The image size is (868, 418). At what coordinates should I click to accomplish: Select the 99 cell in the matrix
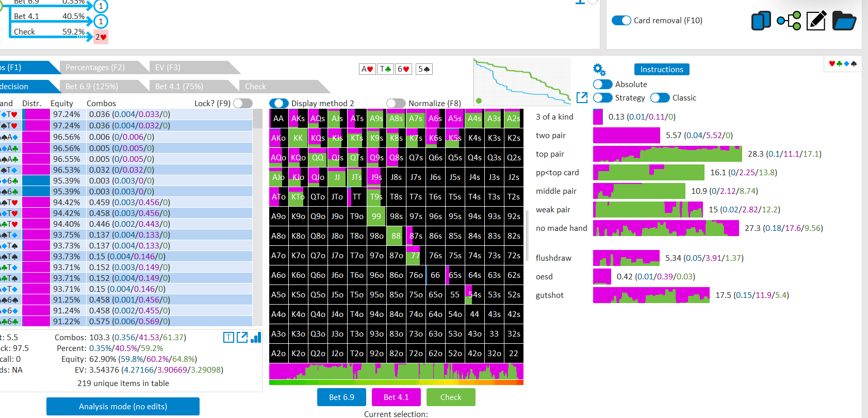(376, 216)
